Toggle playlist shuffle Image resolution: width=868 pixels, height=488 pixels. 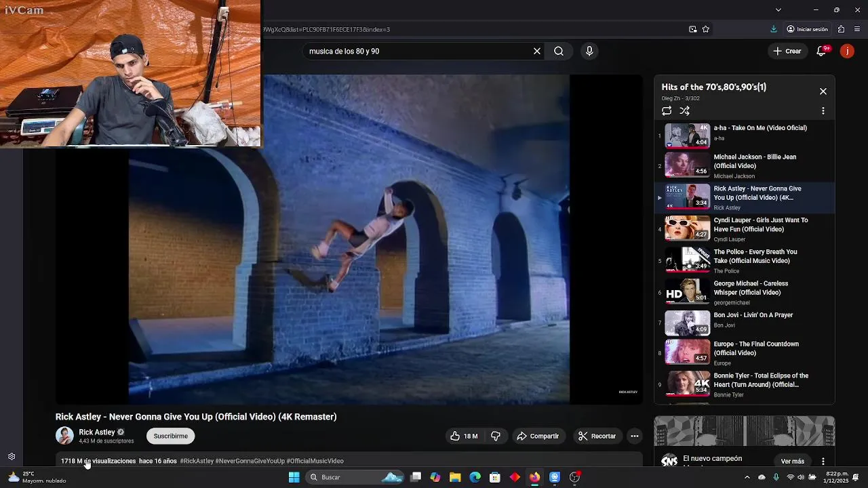click(684, 110)
